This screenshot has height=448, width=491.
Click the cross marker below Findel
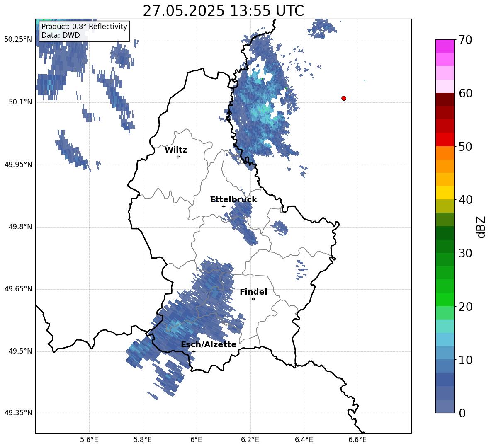click(x=253, y=299)
